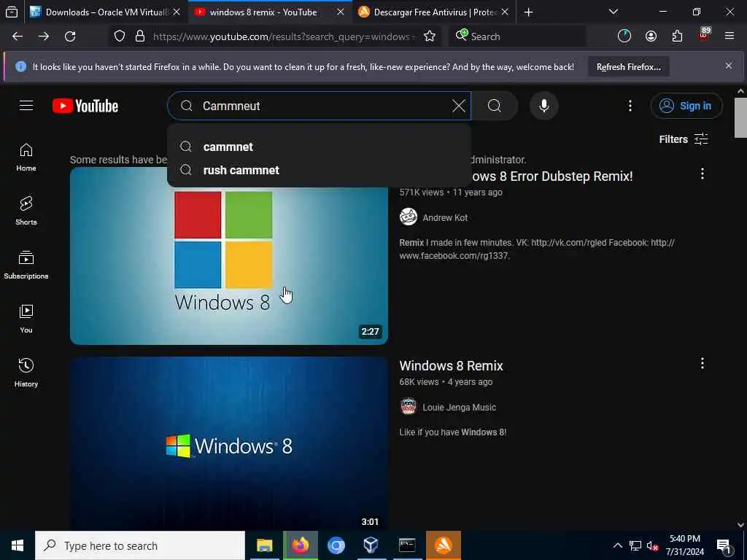
Task: Open the You section in the sidebar
Action: [x=26, y=319]
